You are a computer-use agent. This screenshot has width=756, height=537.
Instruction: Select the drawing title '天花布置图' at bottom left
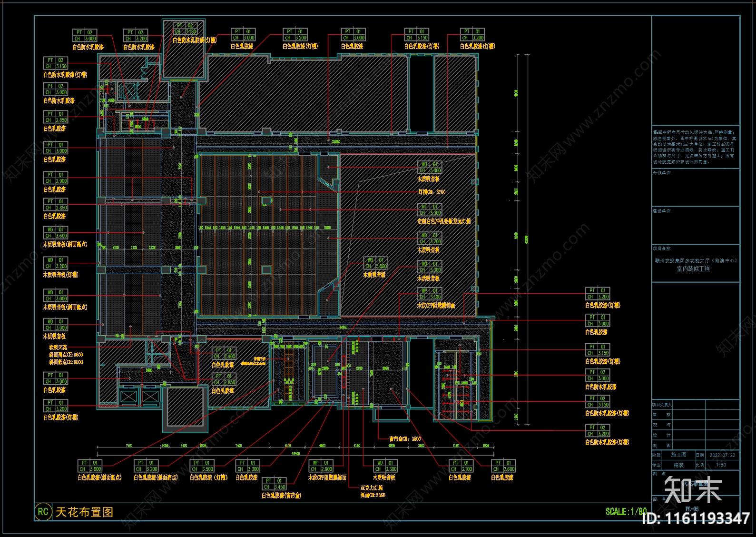(x=85, y=512)
